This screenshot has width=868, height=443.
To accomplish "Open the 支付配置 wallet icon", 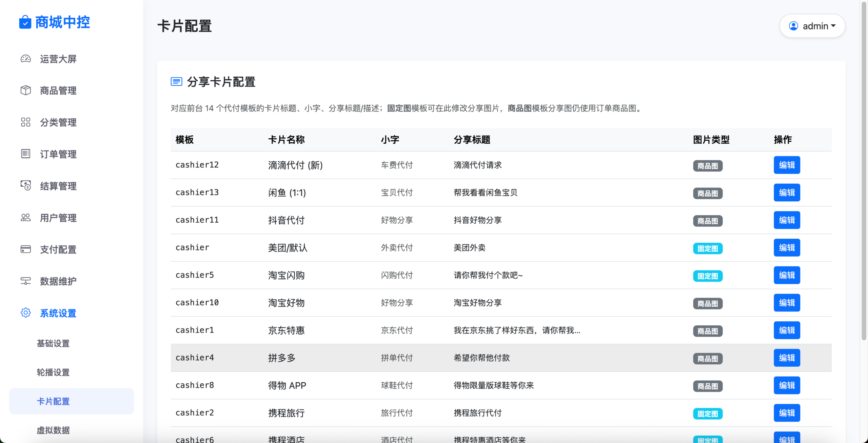I will click(x=25, y=249).
